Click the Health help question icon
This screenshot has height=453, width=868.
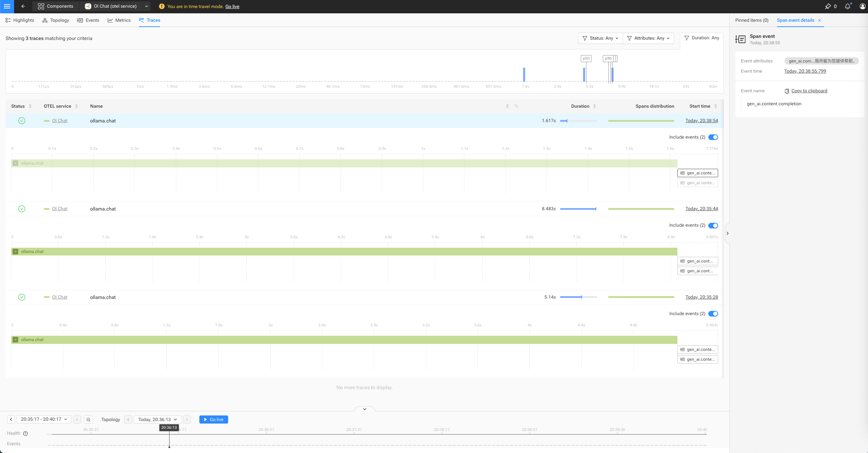click(x=25, y=433)
